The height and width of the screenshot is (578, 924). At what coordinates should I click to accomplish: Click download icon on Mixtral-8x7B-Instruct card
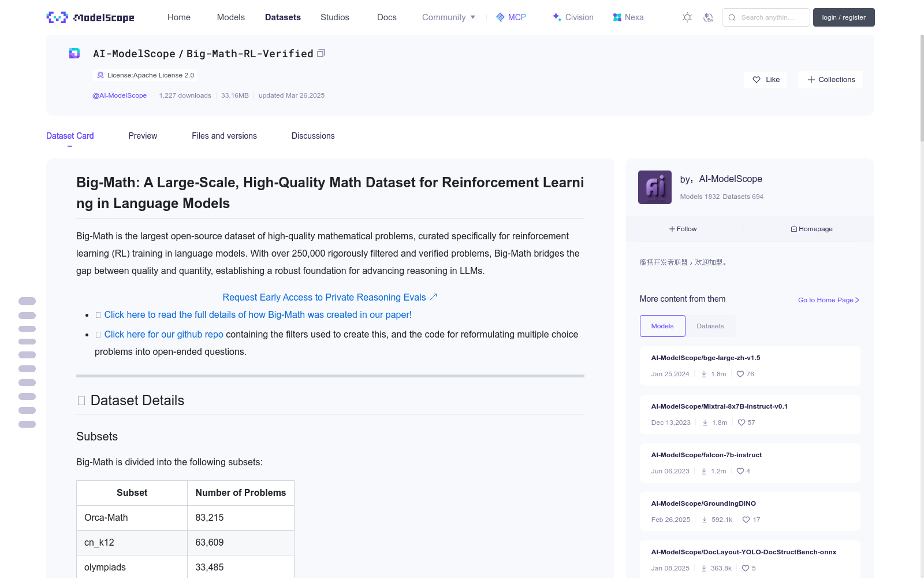tap(705, 423)
